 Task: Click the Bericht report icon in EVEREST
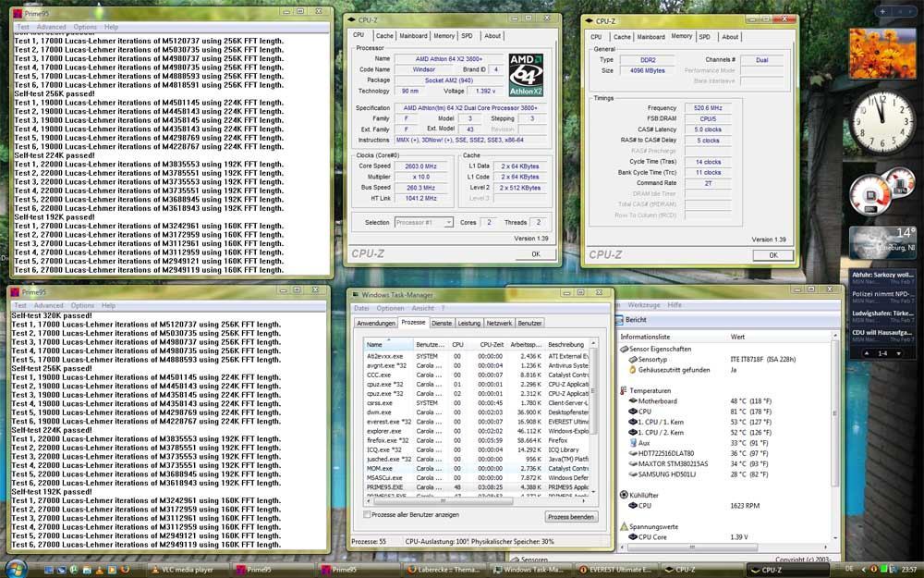[619, 320]
